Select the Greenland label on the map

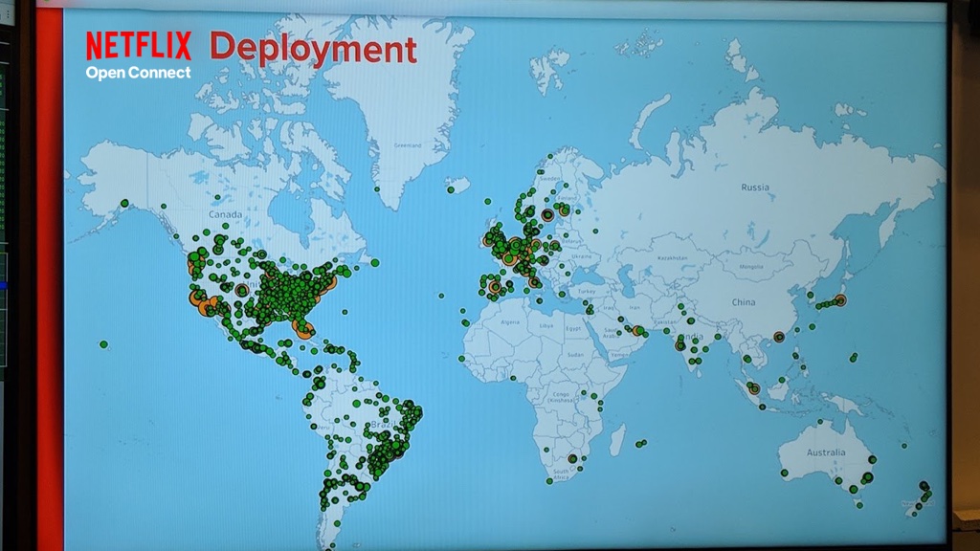tap(408, 146)
